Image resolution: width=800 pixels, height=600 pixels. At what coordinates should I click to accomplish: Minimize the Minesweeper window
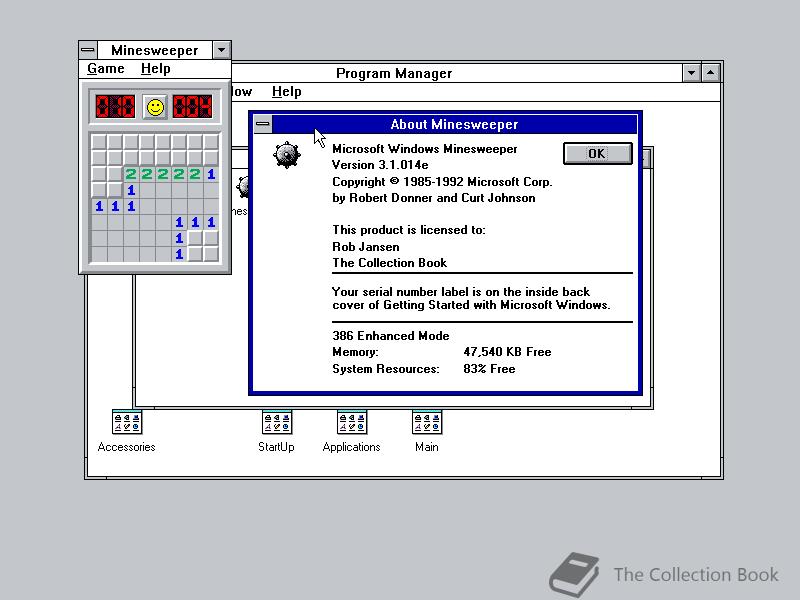pos(221,50)
